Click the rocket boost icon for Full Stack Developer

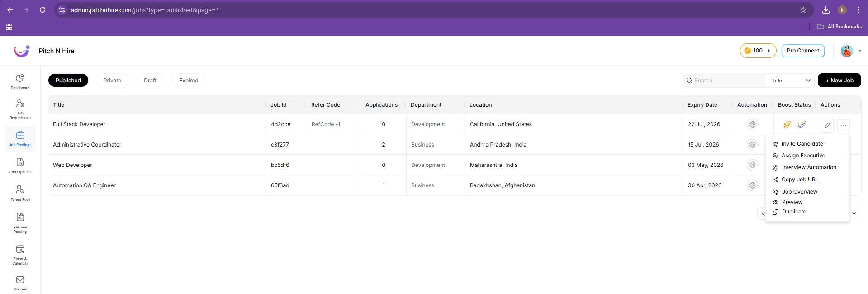pyautogui.click(x=787, y=124)
